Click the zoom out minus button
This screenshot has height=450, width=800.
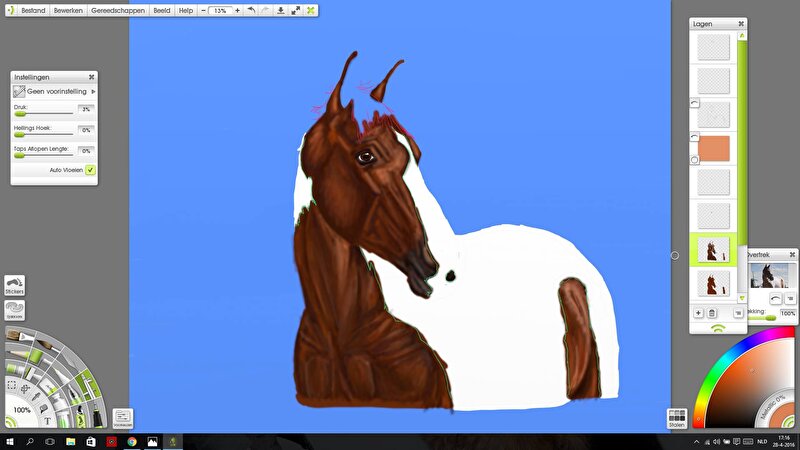[x=203, y=10]
